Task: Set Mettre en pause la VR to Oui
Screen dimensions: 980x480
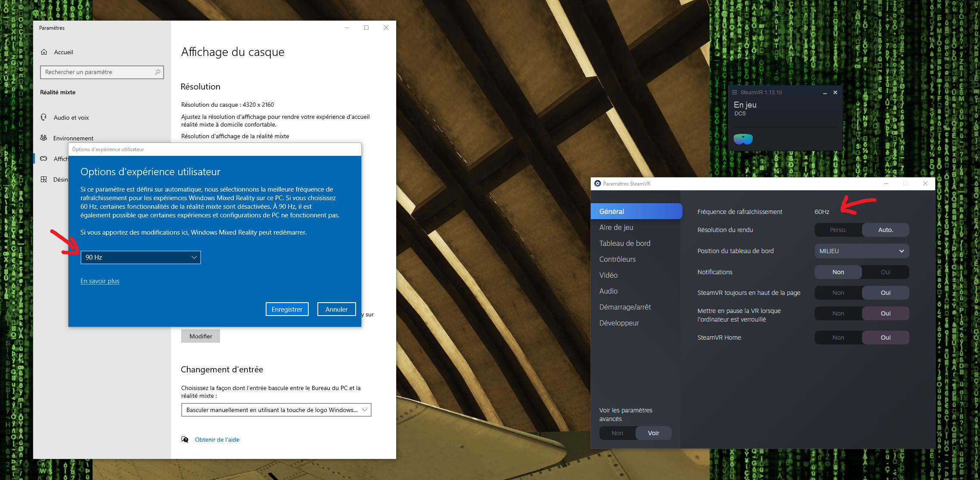Action: [885, 313]
